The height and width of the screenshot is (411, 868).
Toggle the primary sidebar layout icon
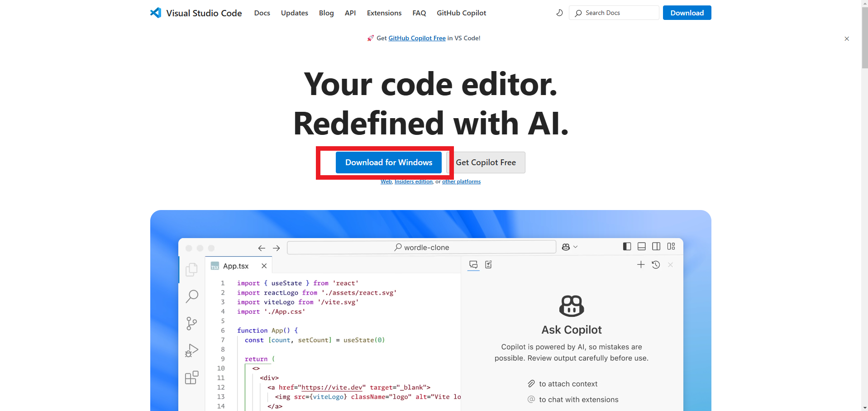627,246
